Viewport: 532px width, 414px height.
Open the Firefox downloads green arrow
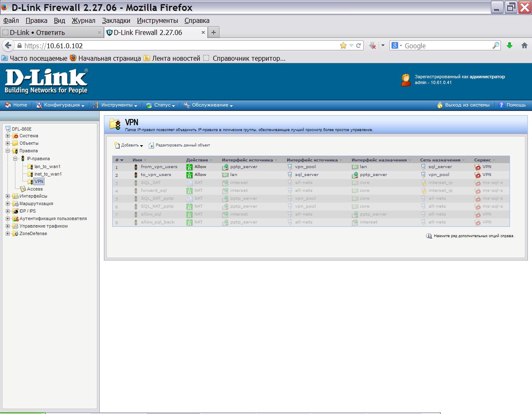click(x=510, y=46)
